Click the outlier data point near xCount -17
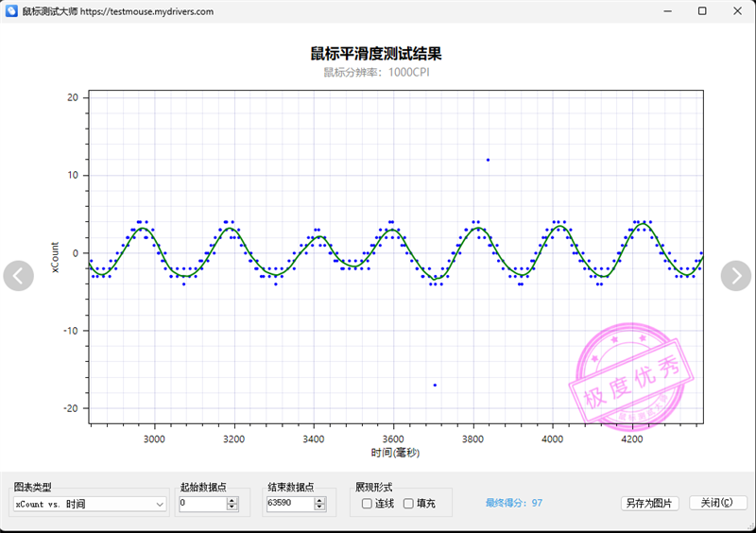The image size is (756, 533). pos(435,385)
